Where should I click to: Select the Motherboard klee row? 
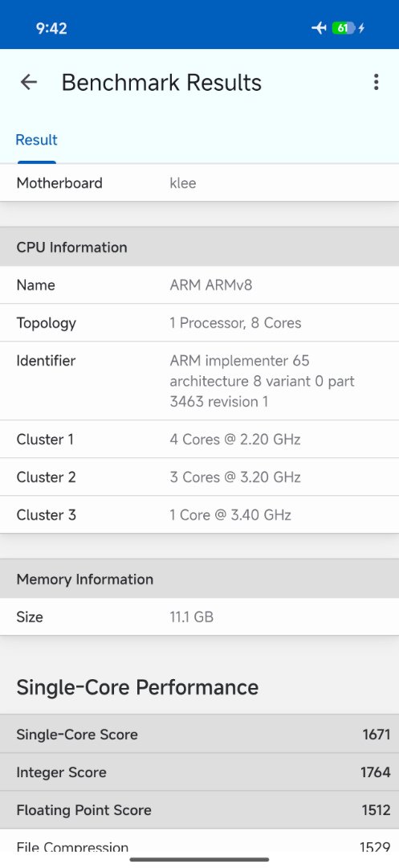(x=199, y=182)
